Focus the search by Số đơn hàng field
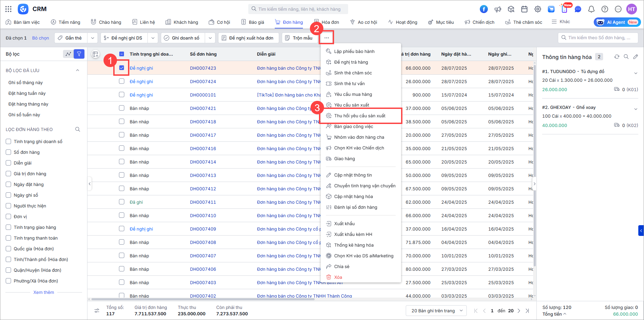 pyautogui.click(x=598, y=38)
